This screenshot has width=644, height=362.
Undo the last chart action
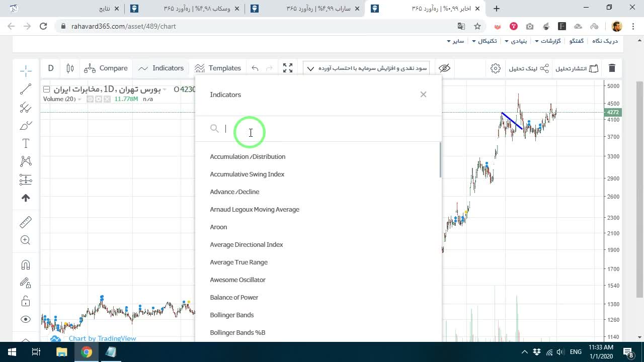[x=255, y=68]
